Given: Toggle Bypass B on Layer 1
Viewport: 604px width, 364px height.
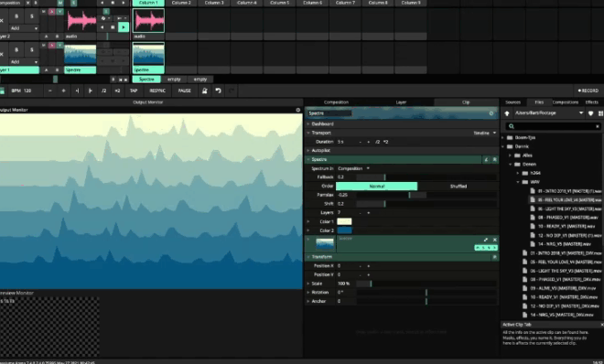Looking at the screenshot, I should 16,49.
